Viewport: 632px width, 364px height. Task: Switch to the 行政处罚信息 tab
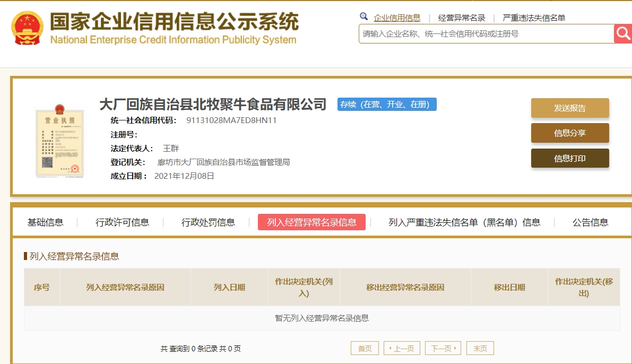208,222
